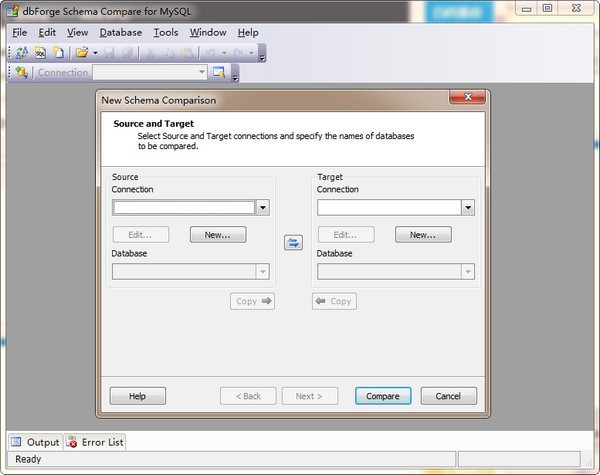Click the < Back button
Viewport: 600px width, 475px height.
click(x=248, y=396)
